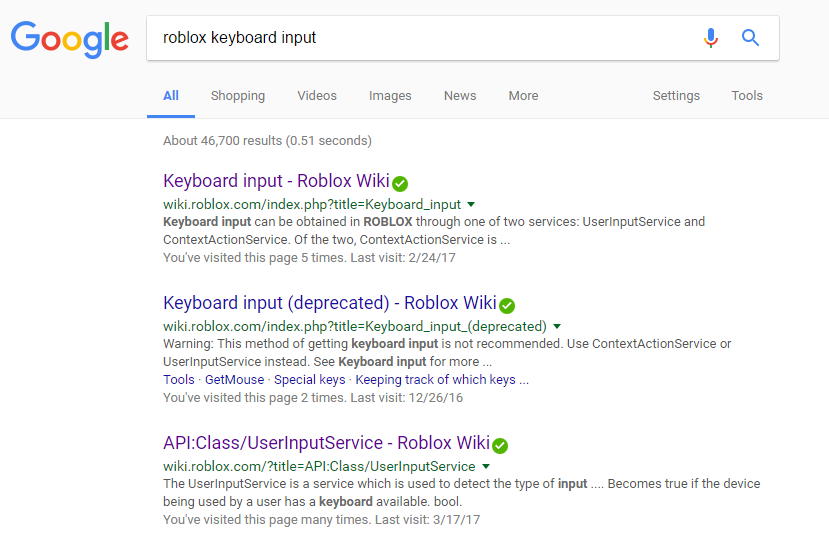Click green checkmark next to Keyboard input - Roblox Wiki
This screenshot has width=829, height=540.
click(400, 184)
